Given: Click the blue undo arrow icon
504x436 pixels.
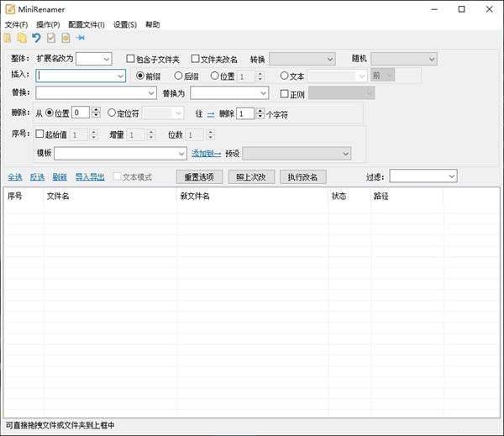Looking at the screenshot, I should coord(36,38).
